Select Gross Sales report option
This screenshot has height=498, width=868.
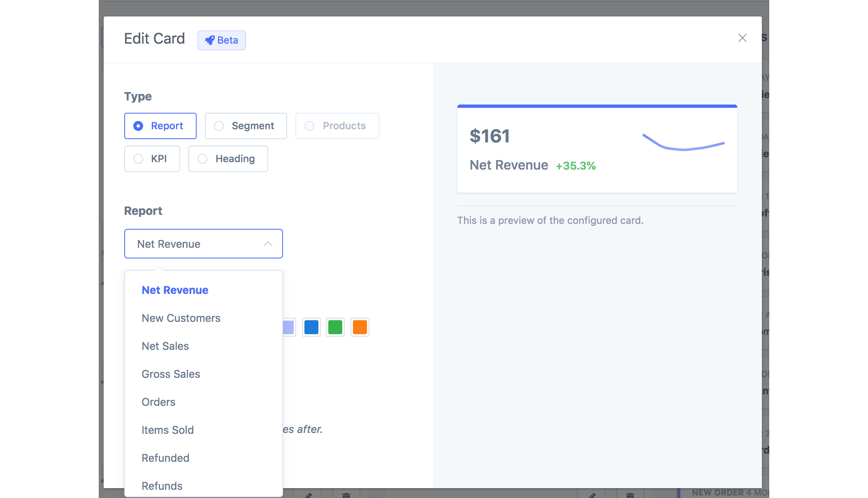171,374
